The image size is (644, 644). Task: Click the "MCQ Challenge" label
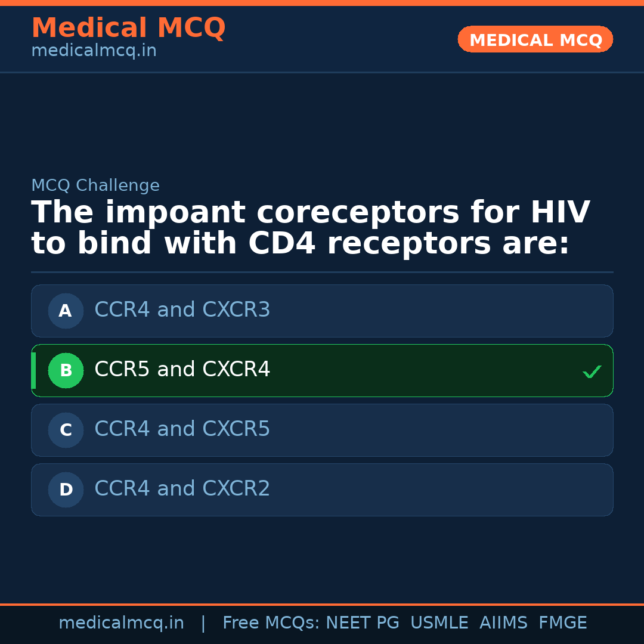[x=95, y=185]
